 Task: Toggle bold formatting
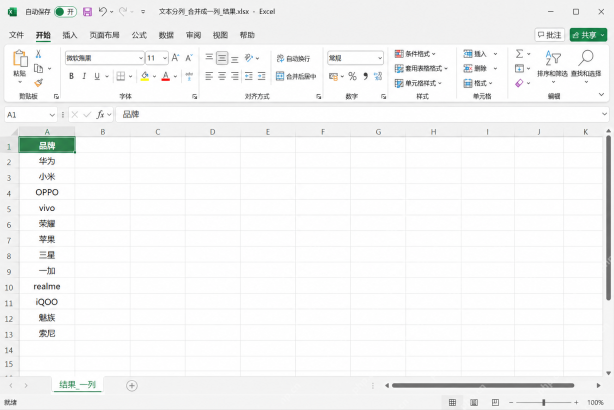(71, 76)
